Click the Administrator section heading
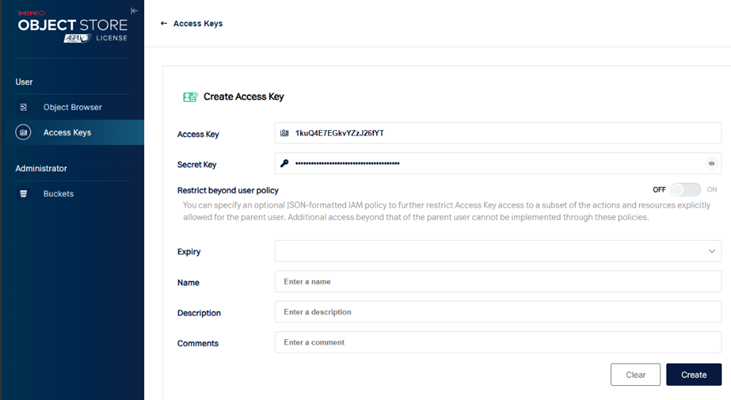The height and width of the screenshot is (400, 731). 41,168
